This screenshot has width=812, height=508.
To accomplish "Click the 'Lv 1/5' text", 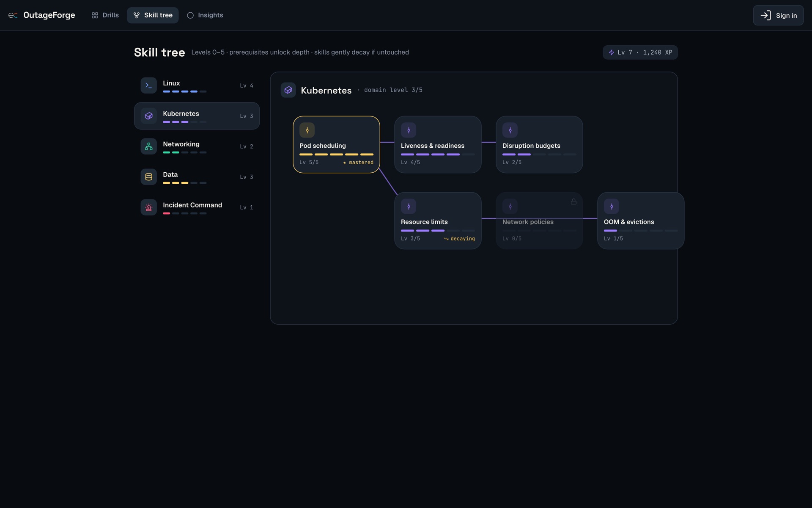I will pyautogui.click(x=614, y=239).
